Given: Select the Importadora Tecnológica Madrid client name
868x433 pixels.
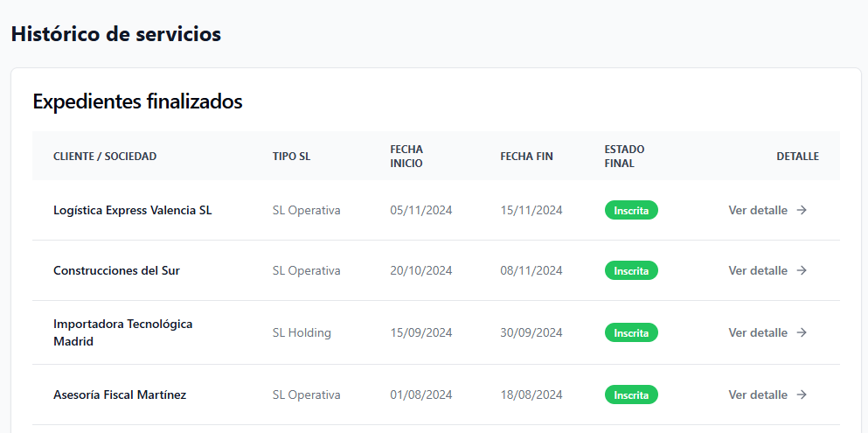Looking at the screenshot, I should tap(122, 332).
